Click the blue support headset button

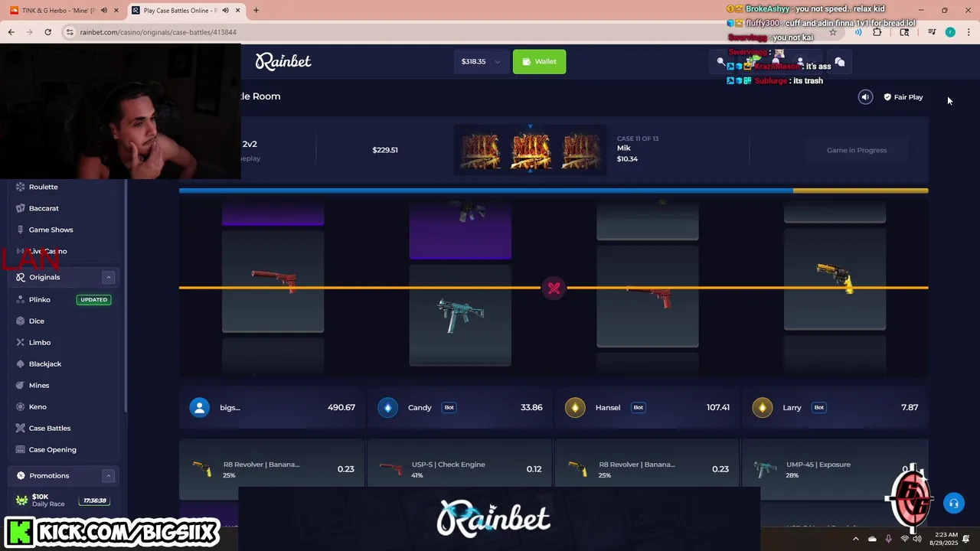coord(953,503)
